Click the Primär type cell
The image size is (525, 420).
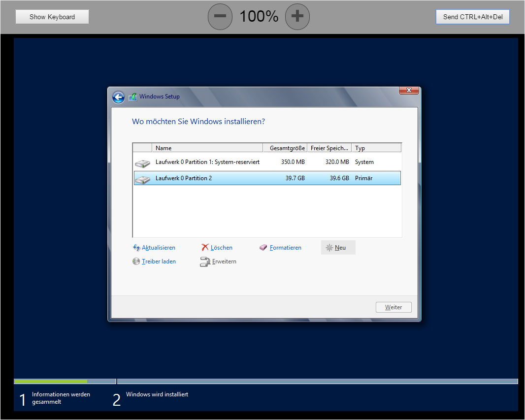pos(363,178)
